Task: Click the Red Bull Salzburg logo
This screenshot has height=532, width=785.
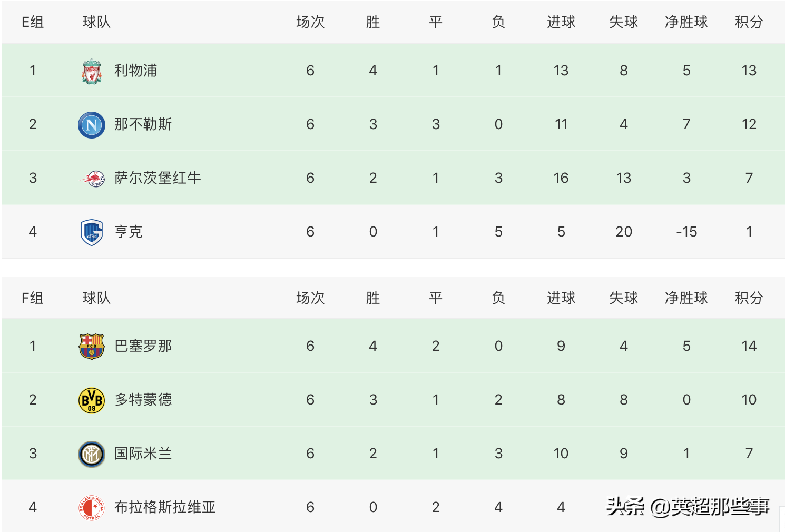Action: (93, 179)
